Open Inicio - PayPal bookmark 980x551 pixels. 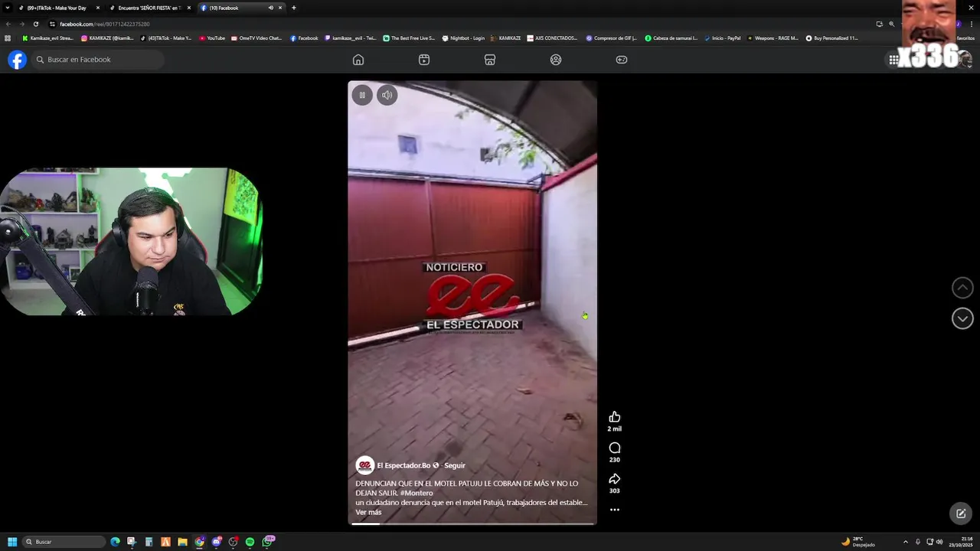(722, 38)
